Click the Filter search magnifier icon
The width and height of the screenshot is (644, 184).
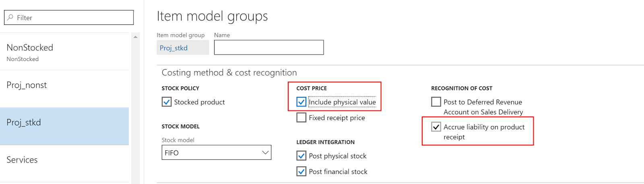click(10, 18)
